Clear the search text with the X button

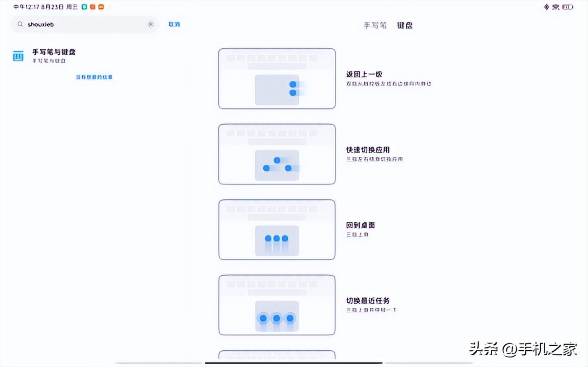[151, 24]
